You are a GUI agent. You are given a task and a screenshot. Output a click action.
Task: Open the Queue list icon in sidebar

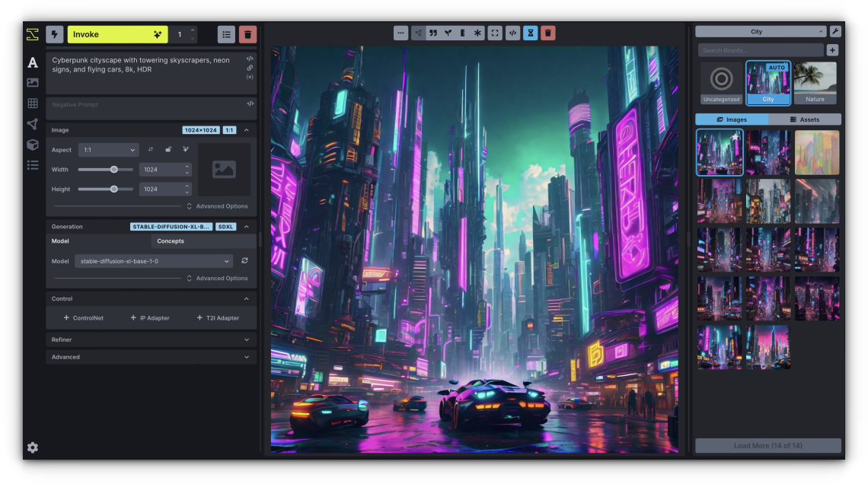[x=32, y=164]
